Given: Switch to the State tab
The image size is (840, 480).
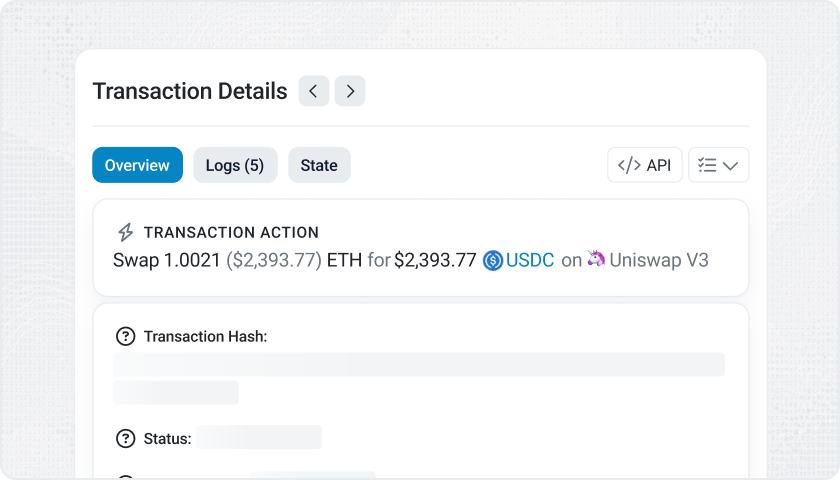Looking at the screenshot, I should (x=319, y=165).
